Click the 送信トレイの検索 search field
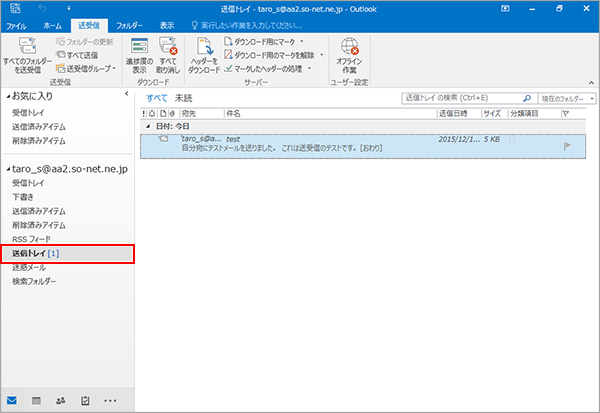The width and height of the screenshot is (600, 413). tap(462, 99)
